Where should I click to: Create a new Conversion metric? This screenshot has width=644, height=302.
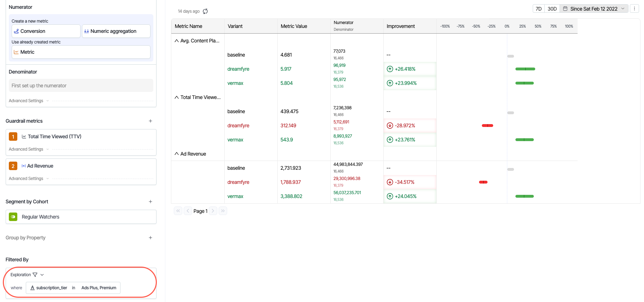pyautogui.click(x=46, y=31)
